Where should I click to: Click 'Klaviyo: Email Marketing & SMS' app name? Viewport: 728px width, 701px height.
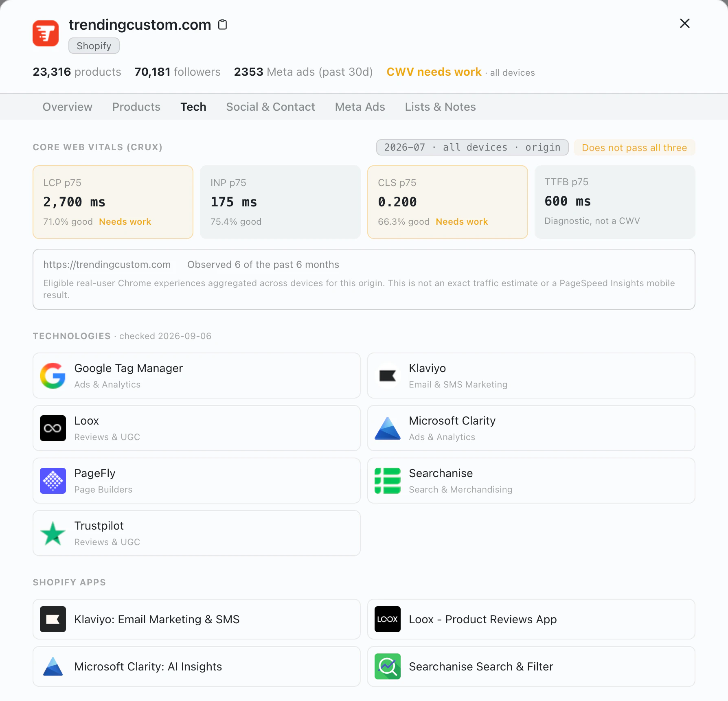157,619
